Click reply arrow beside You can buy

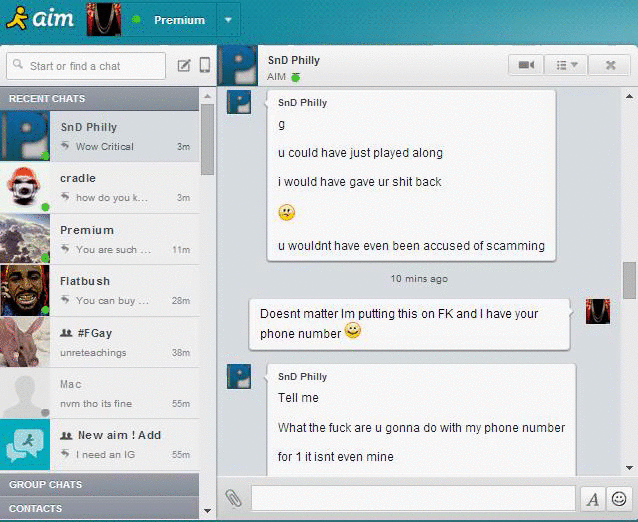click(65, 300)
